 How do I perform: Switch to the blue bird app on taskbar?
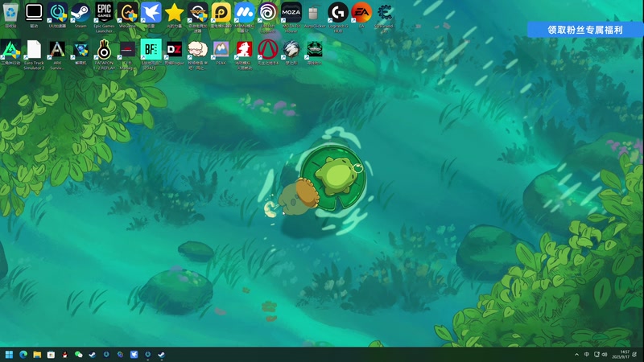point(134,355)
